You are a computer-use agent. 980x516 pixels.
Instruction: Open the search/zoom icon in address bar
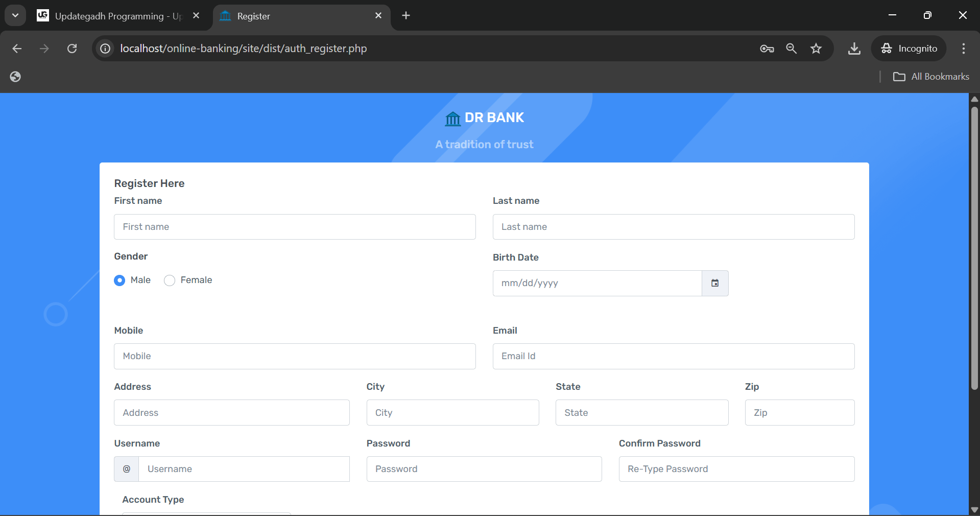tap(791, 49)
